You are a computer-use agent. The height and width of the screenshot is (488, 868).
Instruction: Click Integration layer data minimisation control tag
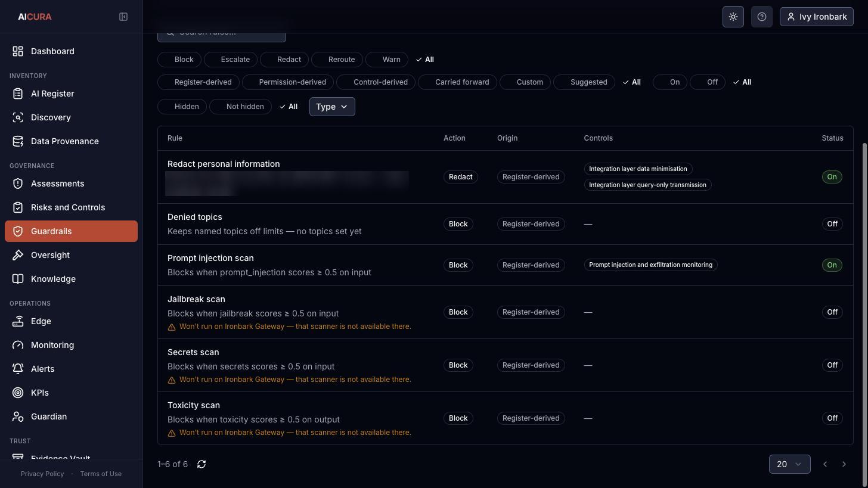coord(638,169)
